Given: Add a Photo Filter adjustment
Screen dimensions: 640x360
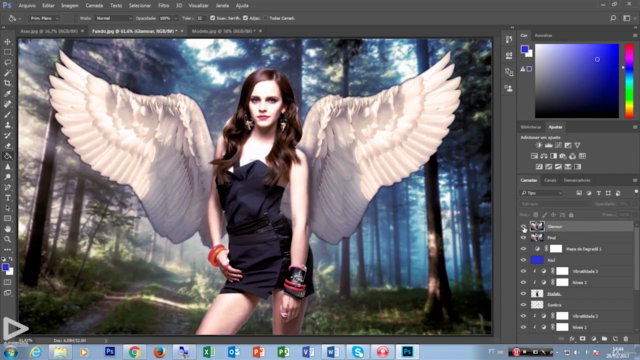Looking at the screenshot, I should pyautogui.click(x=563, y=156).
